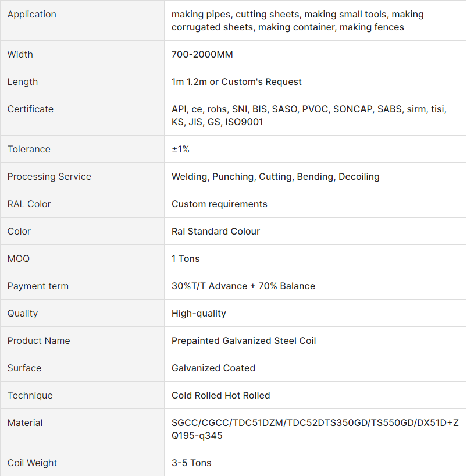The height and width of the screenshot is (476, 467).
Task: Click the Coil Weight label
Action: (32, 463)
